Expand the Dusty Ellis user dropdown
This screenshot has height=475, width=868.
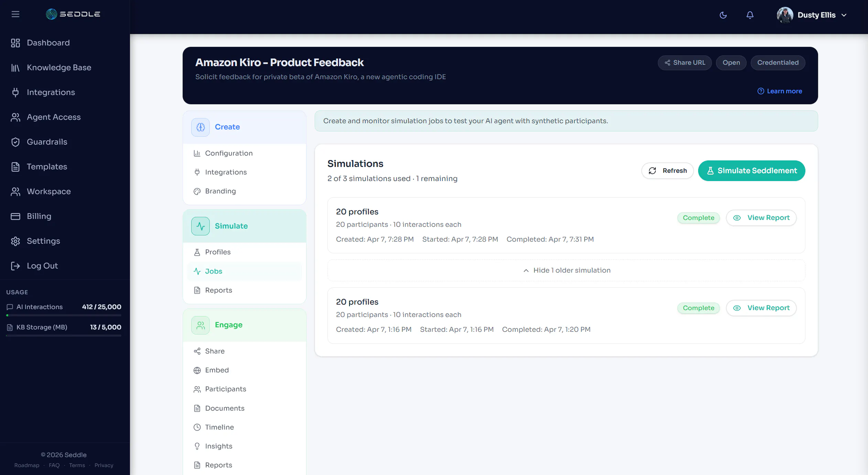click(x=844, y=15)
